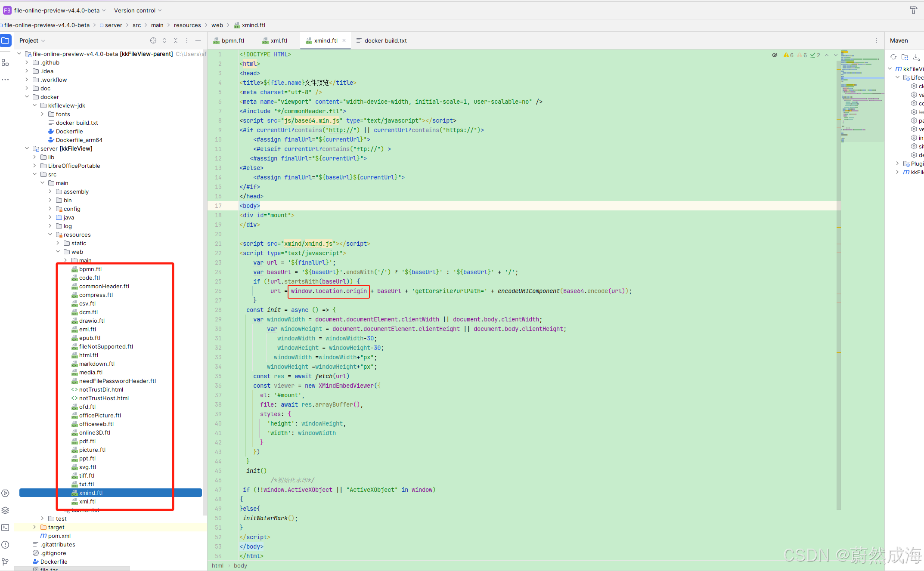Expand the target folder in tree

click(34, 527)
